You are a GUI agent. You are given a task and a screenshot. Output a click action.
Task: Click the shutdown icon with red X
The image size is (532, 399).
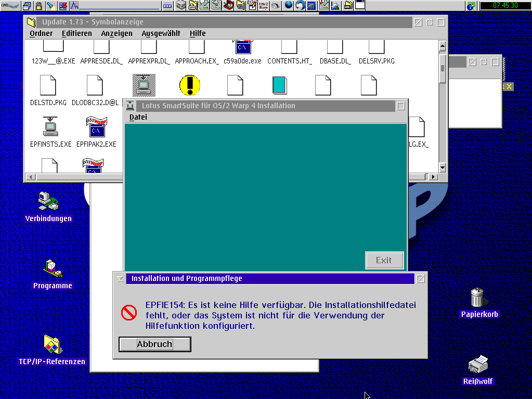click(63, 5)
